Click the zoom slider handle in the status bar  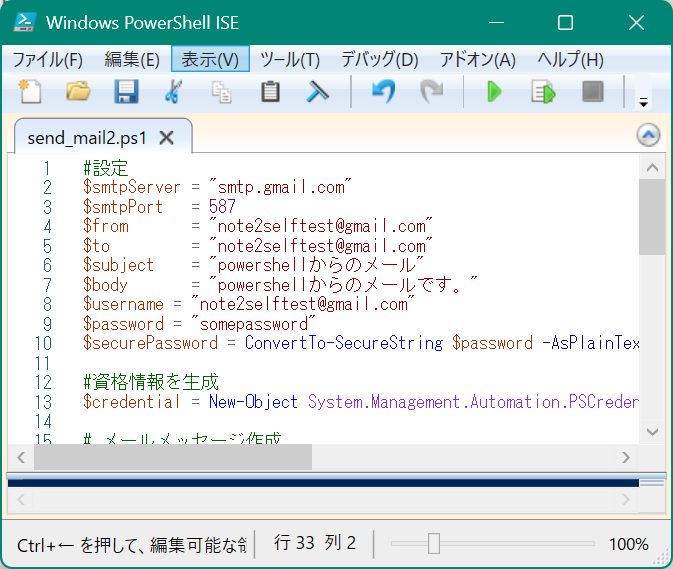[434, 544]
